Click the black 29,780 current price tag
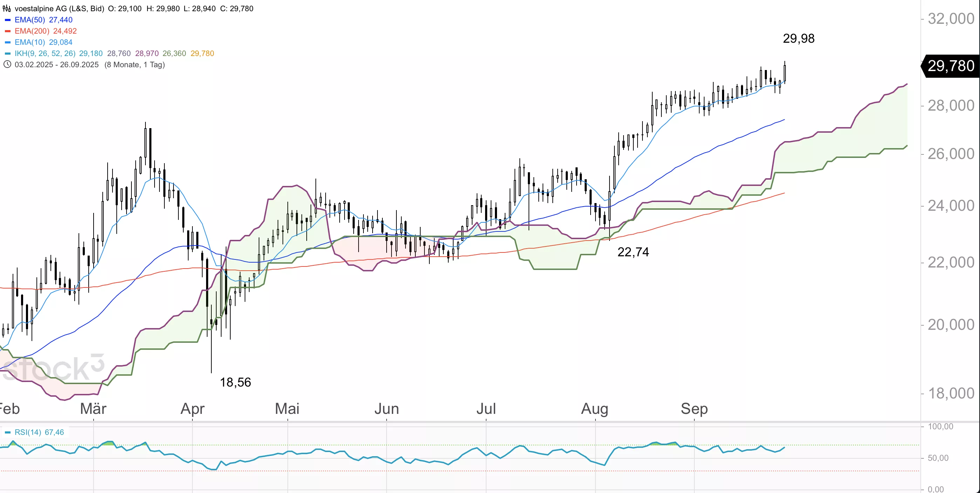The height and width of the screenshot is (493, 980). click(950, 66)
